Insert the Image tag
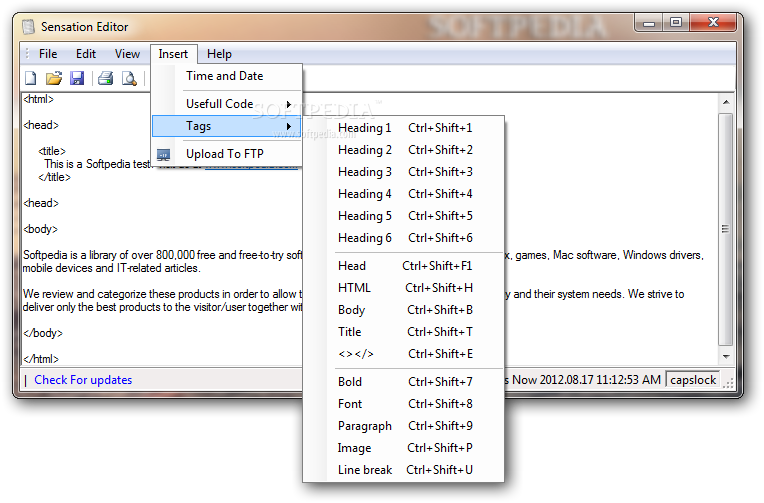The width and height of the screenshot is (764, 503). pos(403,447)
